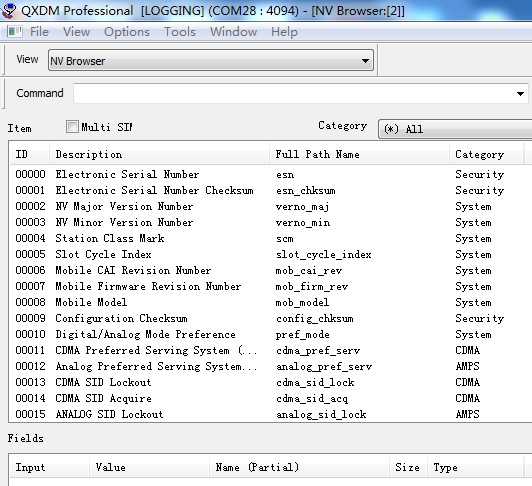Viewport: 532px width, 486px height.
Task: Click the pref_mode path name cell
Action: coord(302,335)
